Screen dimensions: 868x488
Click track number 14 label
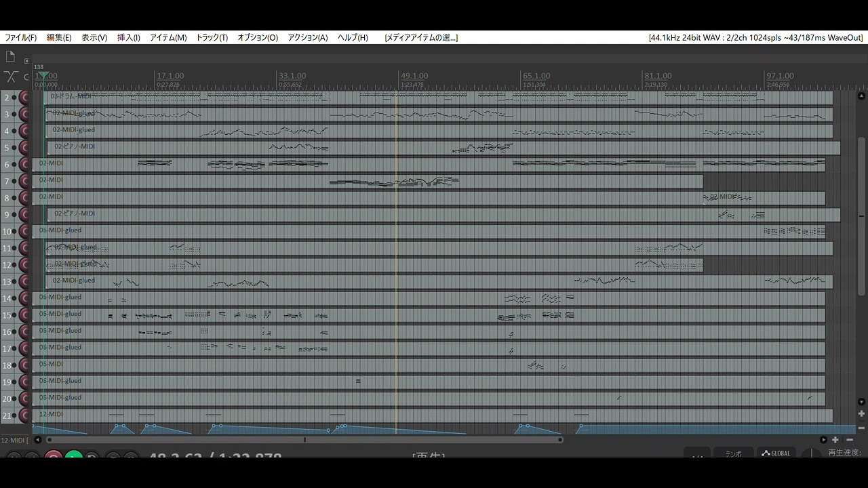pos(7,298)
